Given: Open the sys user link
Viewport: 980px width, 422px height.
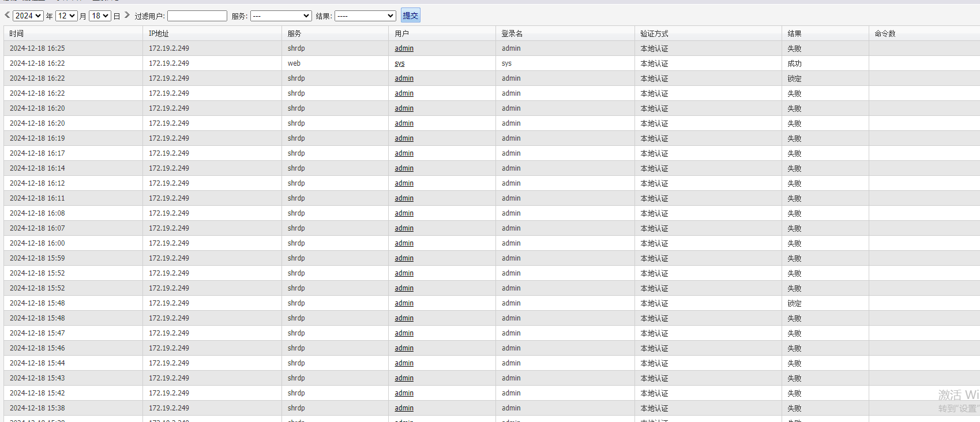Looking at the screenshot, I should tap(400, 63).
